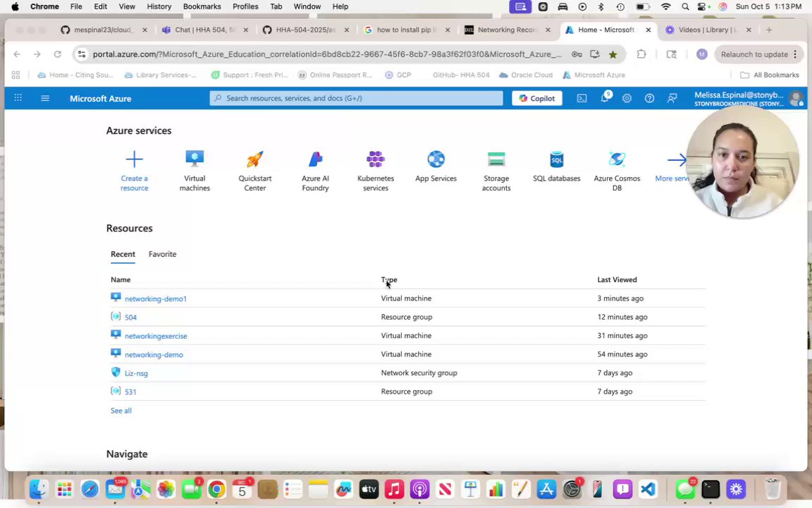Switch to the Recent resources tab
812x508 pixels.
click(123, 254)
